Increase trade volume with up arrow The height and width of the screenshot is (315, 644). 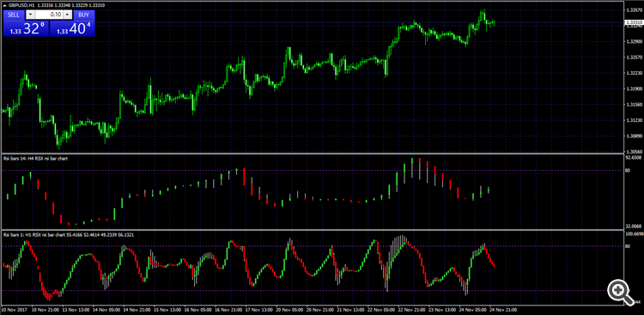pos(67,15)
